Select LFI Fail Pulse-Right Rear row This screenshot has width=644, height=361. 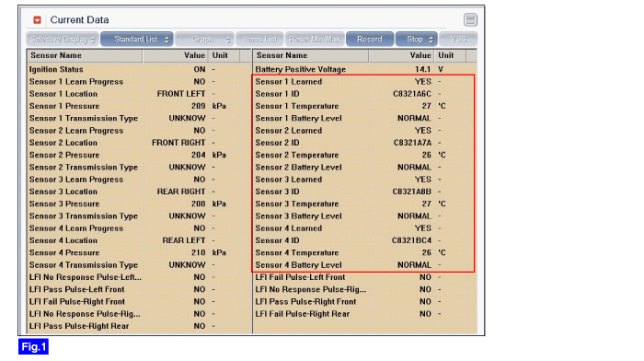364,314
